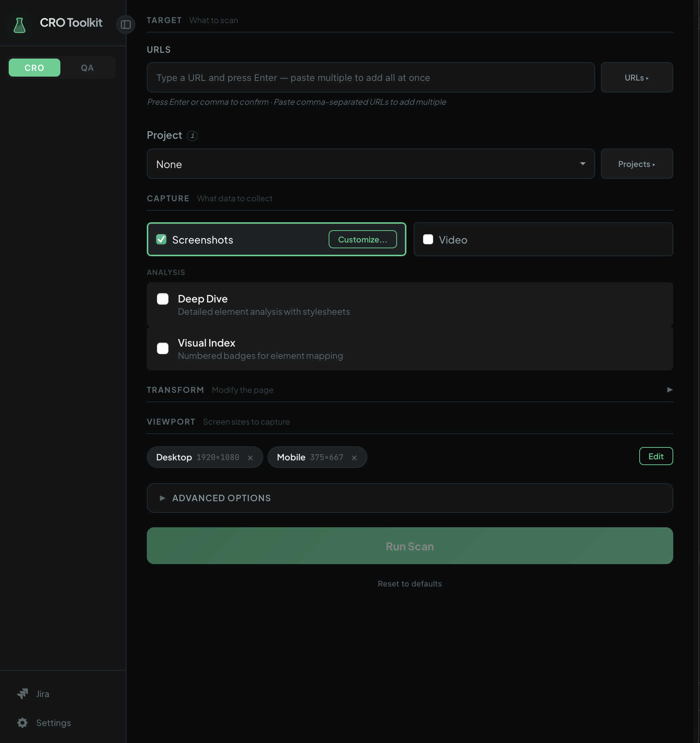Open the URLs flyout menu

tap(636, 77)
